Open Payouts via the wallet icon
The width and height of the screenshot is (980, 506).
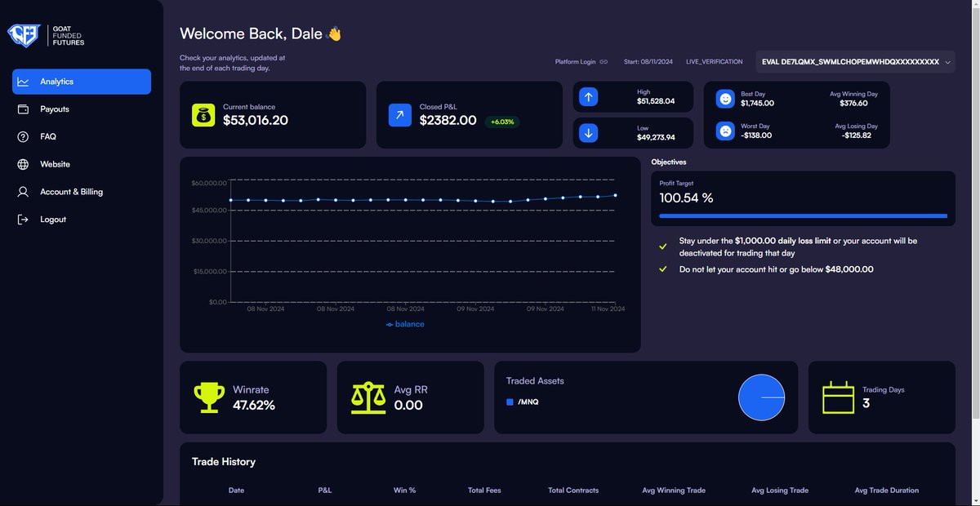[24, 109]
